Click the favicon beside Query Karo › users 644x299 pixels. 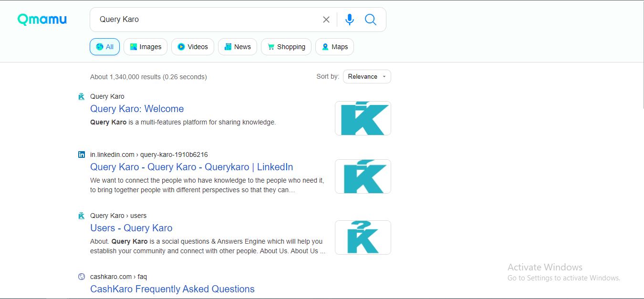[x=81, y=216]
